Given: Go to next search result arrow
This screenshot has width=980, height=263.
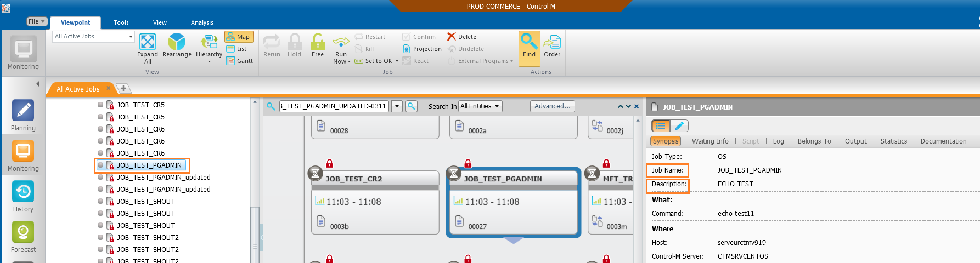Looking at the screenshot, I should click(628, 106).
